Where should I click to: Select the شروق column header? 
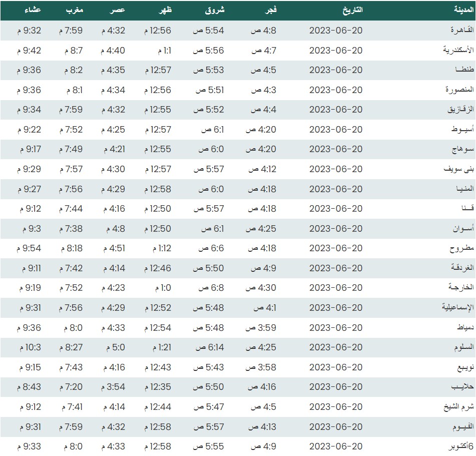click(215, 10)
